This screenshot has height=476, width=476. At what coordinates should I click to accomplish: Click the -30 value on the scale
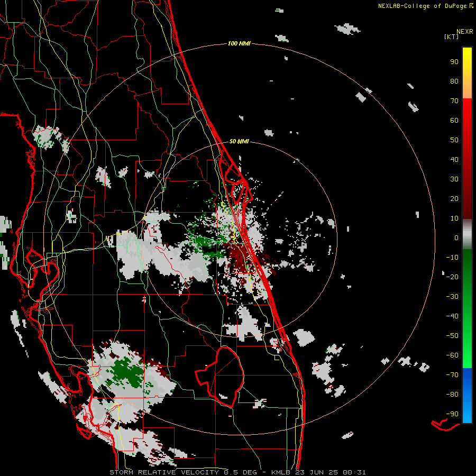pos(452,297)
